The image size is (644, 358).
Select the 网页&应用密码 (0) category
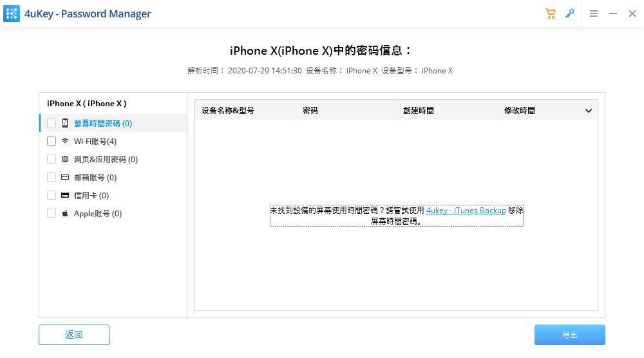coord(113,159)
